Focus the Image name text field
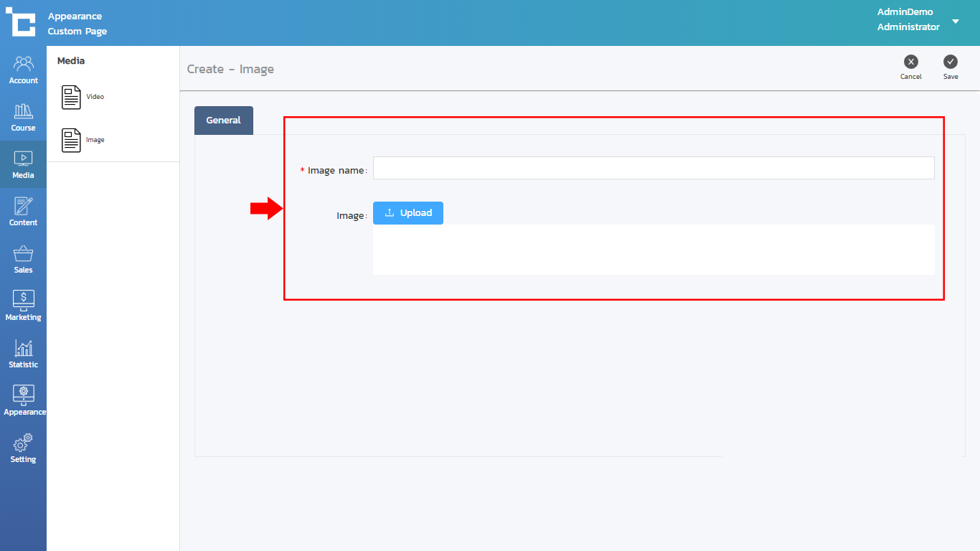Viewport: 980px width, 551px height. pyautogui.click(x=653, y=168)
